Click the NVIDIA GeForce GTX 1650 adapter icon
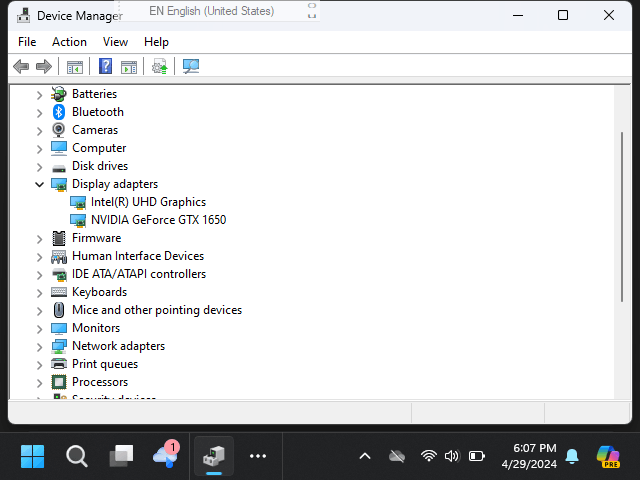Viewport: 640px width, 480px height. pos(78,220)
